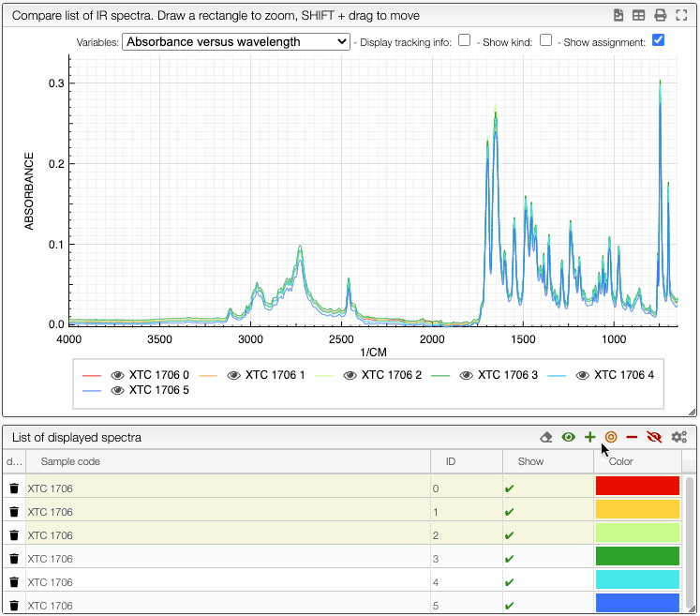Toggle fullscreen for IR spectra chart
The width and height of the screenshot is (700, 616).
(x=681, y=15)
